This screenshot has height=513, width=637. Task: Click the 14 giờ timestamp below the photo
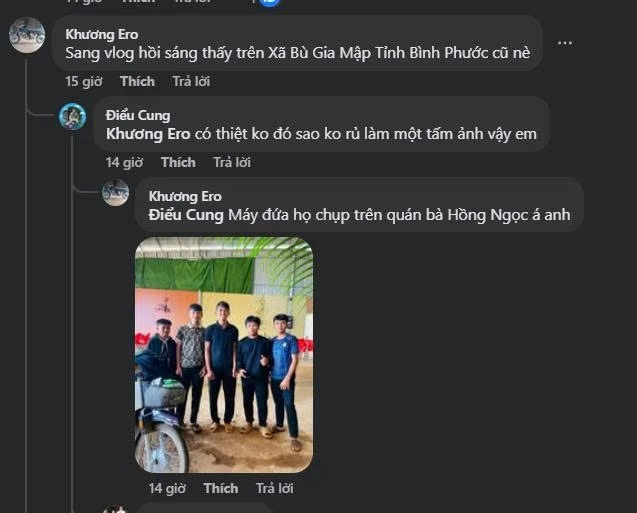point(167,488)
